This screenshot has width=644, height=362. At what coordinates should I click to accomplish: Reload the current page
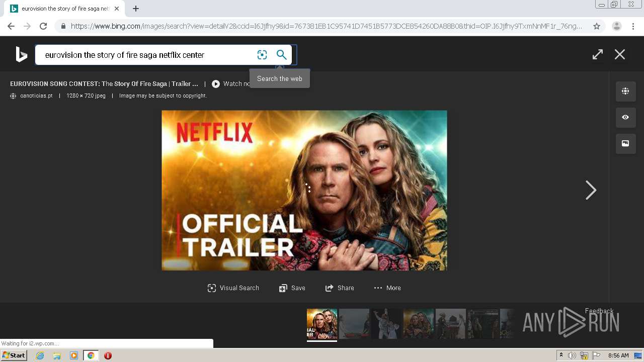(x=43, y=26)
